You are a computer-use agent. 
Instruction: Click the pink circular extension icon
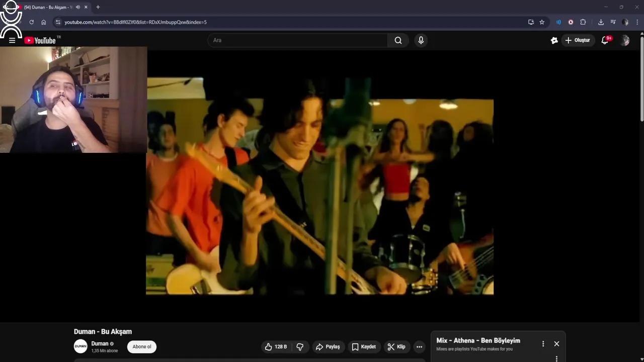tap(571, 22)
